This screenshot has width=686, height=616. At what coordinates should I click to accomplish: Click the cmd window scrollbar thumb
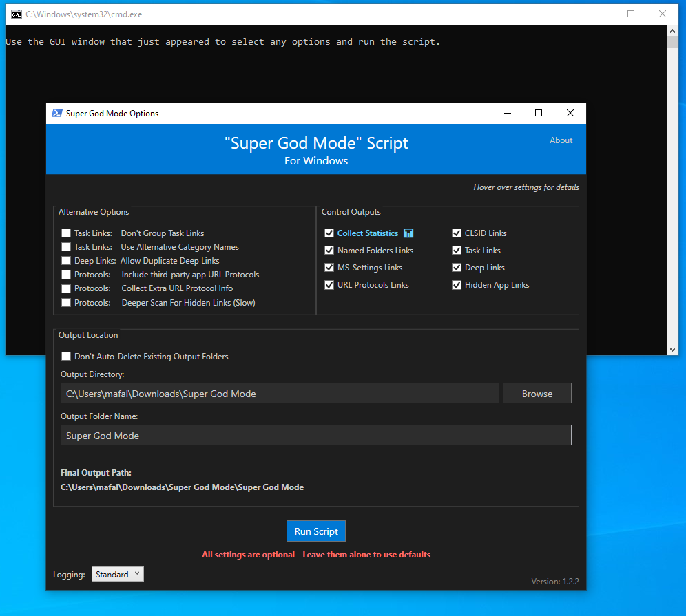pos(672,42)
